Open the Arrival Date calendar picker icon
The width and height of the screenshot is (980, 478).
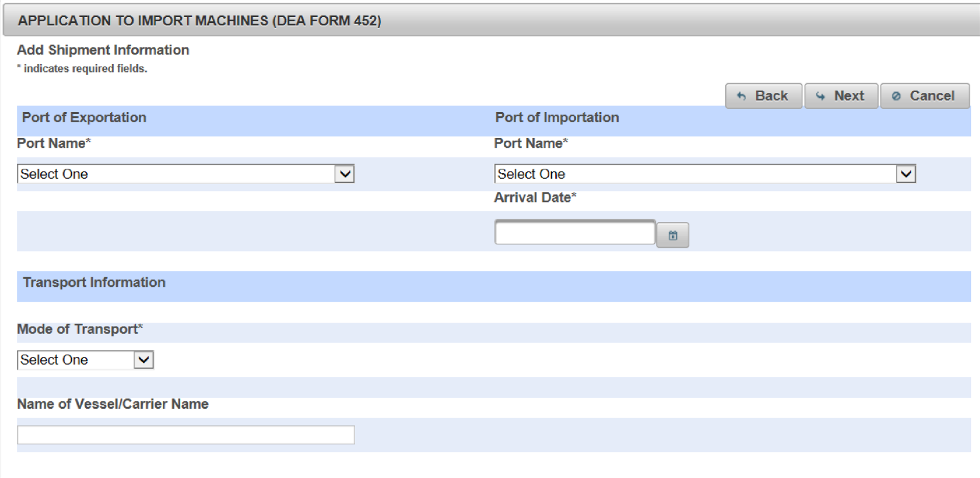[x=672, y=235]
